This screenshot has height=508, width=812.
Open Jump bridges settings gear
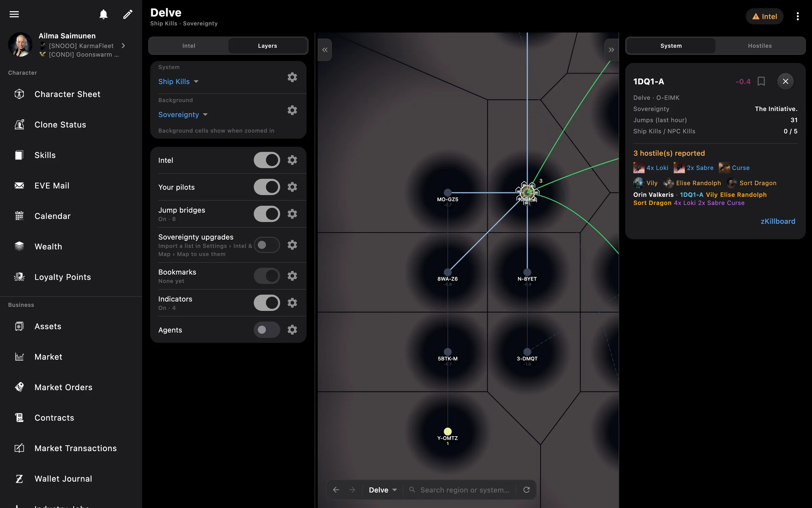point(292,214)
